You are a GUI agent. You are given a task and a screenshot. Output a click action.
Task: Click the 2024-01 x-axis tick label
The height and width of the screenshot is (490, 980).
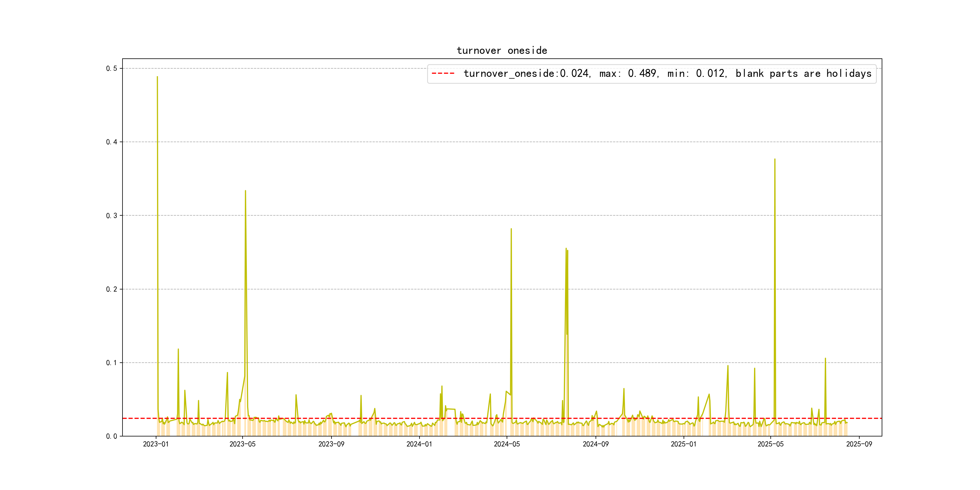(x=419, y=444)
